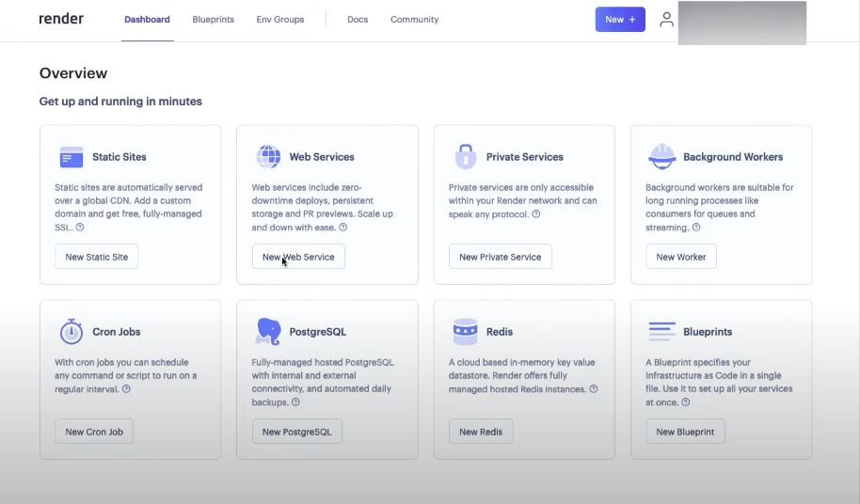Click the Redis database icon

pos(465,331)
